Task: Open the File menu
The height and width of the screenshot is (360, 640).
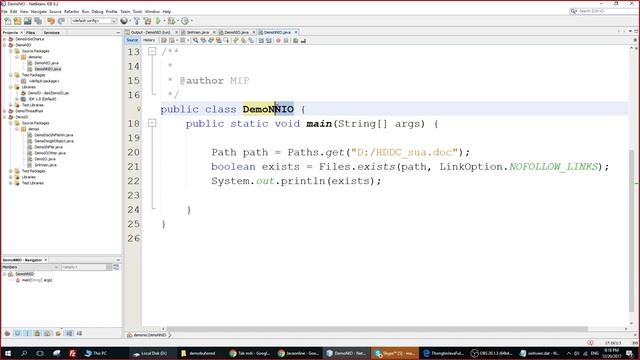Action: pos(4,12)
